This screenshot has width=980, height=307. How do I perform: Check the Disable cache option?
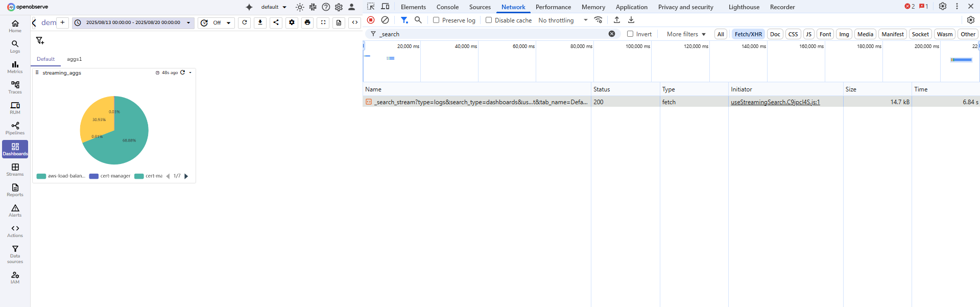point(489,20)
